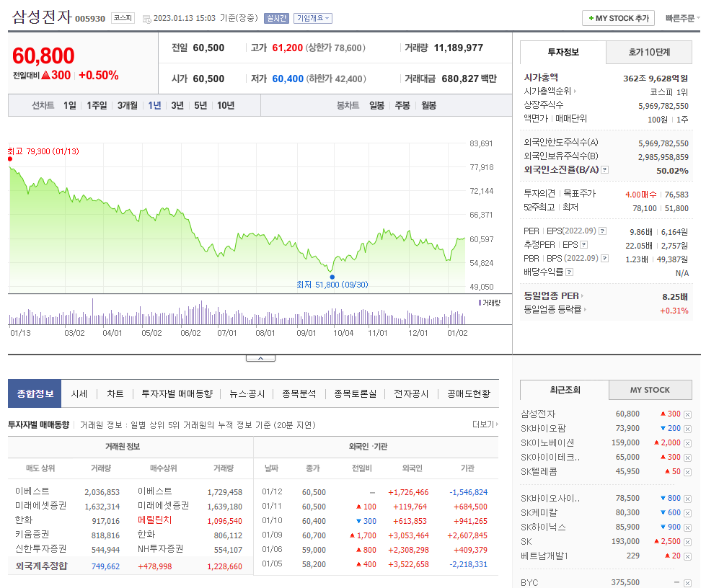This screenshot has height=588, width=719.
Task: Click the 코스피 market badge
Action: tap(123, 18)
